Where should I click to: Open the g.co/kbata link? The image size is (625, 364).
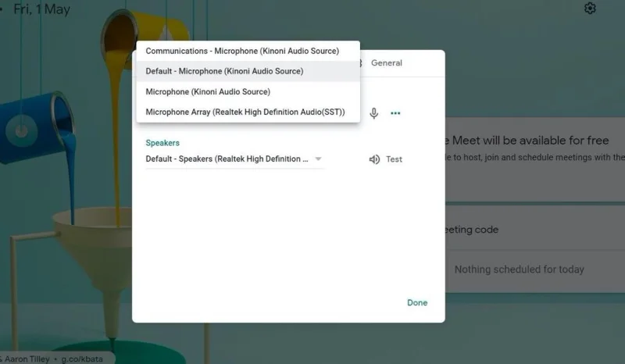coord(82,359)
